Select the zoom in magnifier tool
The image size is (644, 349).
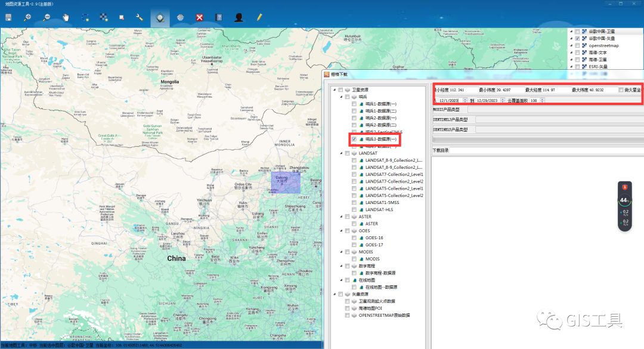click(x=27, y=17)
